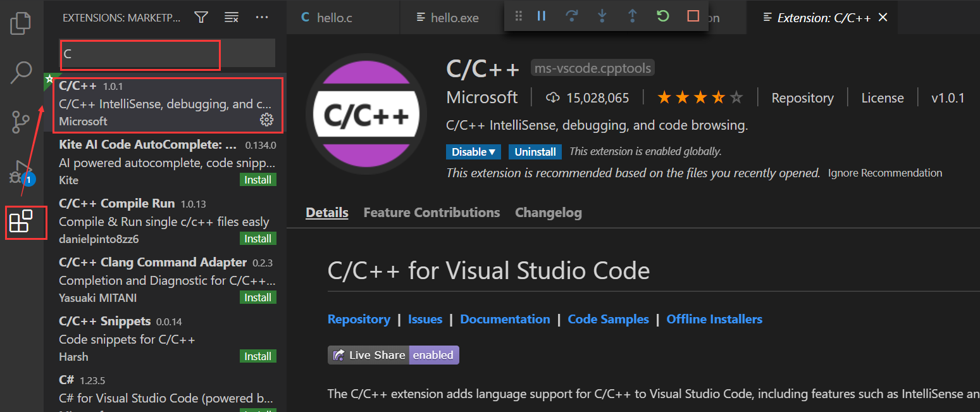Screen dimensions: 980x412
Task: Restart the debug session
Action: tap(662, 16)
